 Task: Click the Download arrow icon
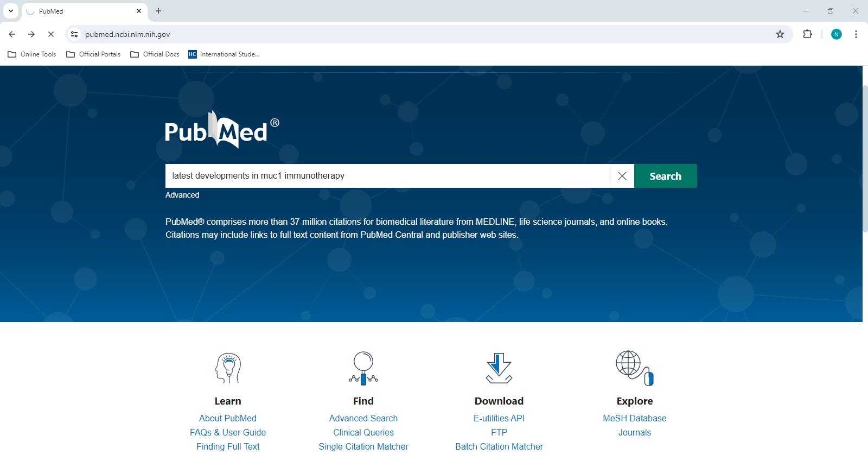pos(499,368)
